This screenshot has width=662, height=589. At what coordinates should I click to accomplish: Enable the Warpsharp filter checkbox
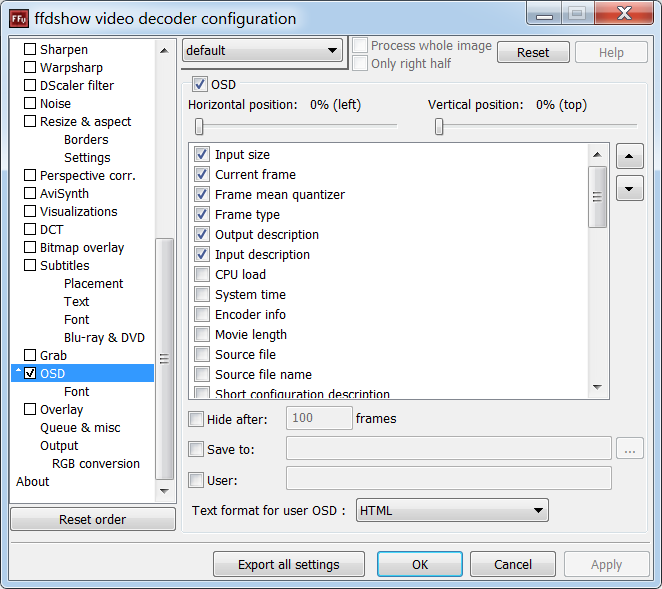[x=30, y=67]
